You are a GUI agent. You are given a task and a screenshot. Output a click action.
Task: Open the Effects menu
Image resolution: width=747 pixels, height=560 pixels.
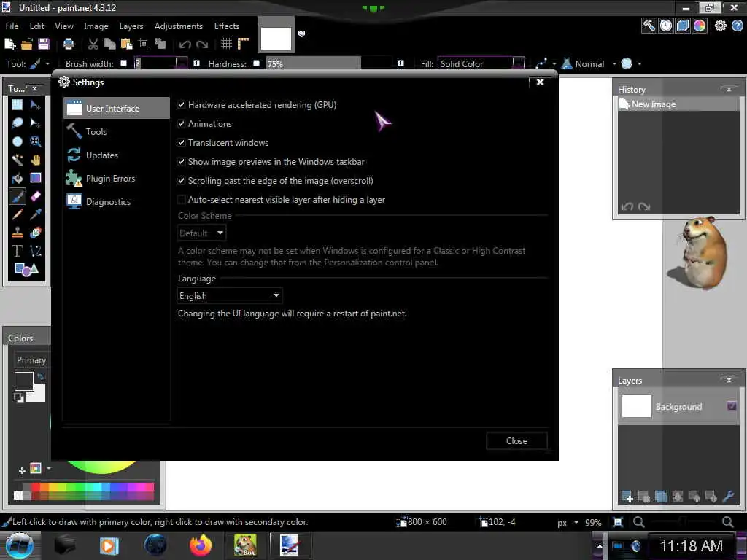coord(227,26)
